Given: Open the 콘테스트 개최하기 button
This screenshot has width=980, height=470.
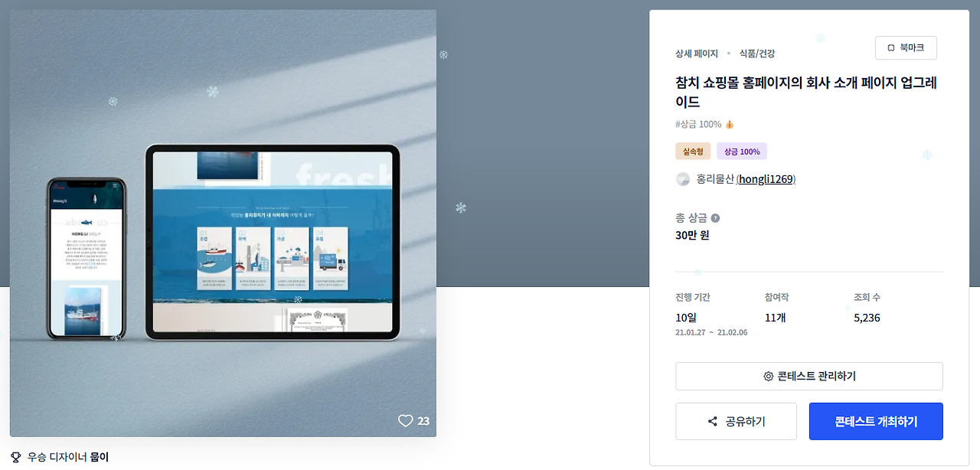Looking at the screenshot, I should pyautogui.click(x=876, y=422).
